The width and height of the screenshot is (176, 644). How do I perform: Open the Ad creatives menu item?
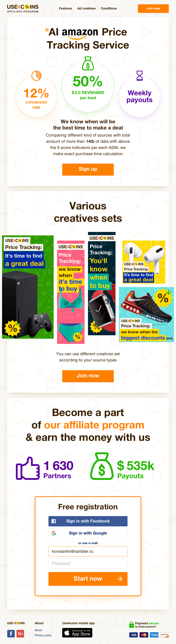[86, 8]
